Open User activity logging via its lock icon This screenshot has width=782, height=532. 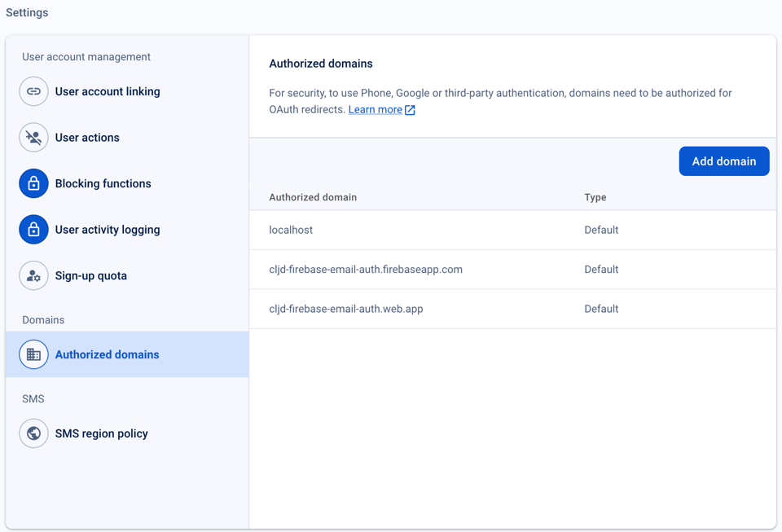click(33, 229)
